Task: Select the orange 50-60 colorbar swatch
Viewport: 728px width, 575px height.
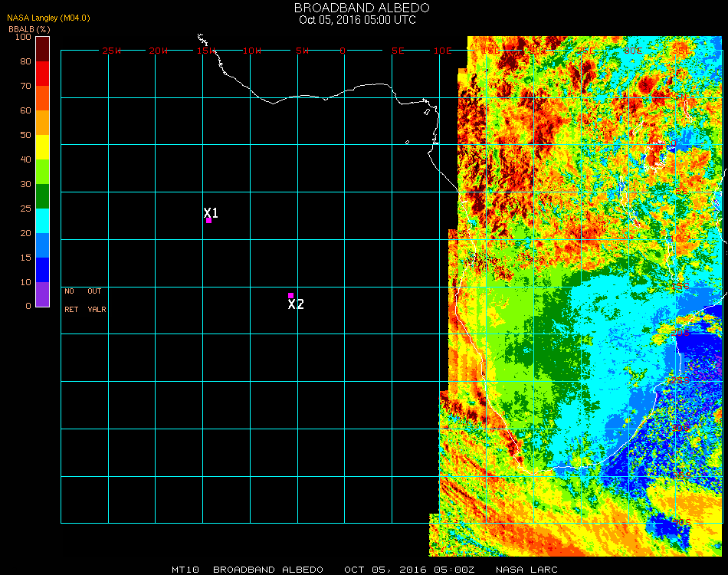Action: pyautogui.click(x=43, y=123)
